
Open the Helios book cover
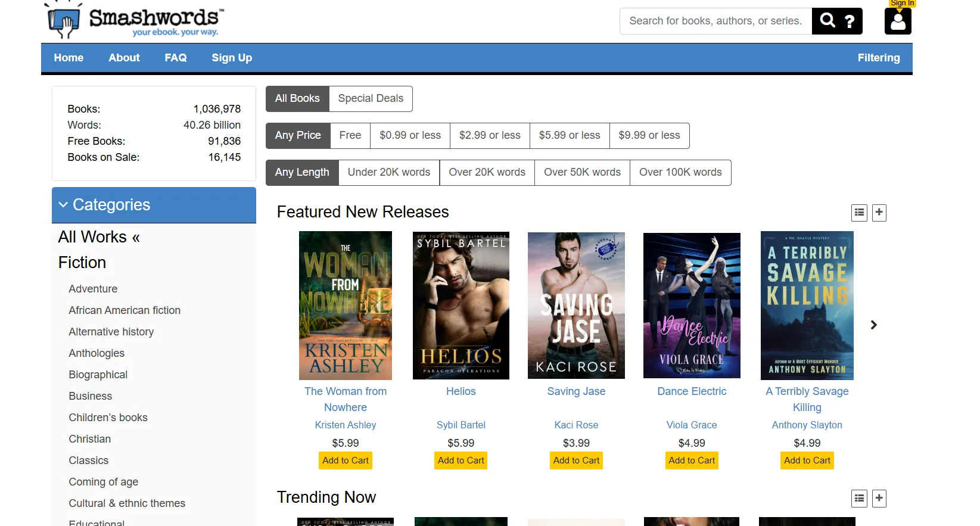coord(461,306)
